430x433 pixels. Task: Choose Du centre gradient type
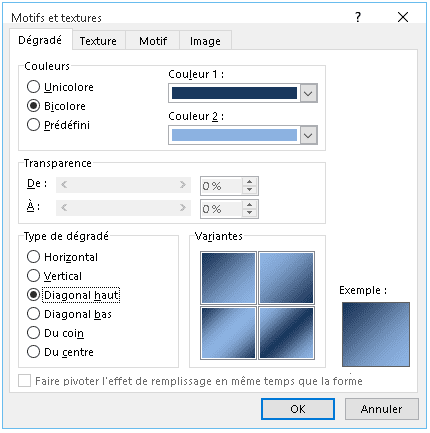[33, 352]
